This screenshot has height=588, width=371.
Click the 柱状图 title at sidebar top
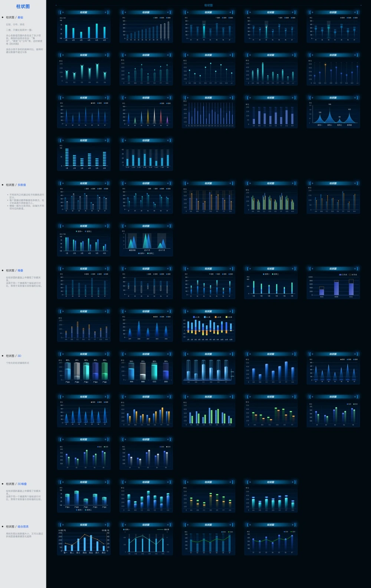[x=23, y=6]
